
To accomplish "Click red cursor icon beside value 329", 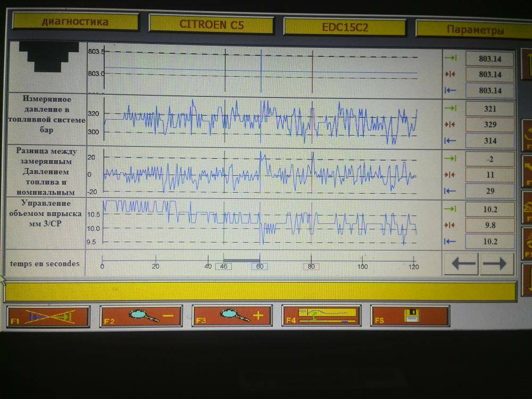I will pyautogui.click(x=450, y=124).
